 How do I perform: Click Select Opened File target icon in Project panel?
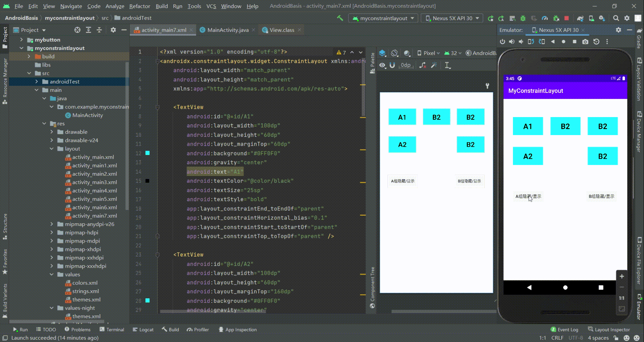78,30
